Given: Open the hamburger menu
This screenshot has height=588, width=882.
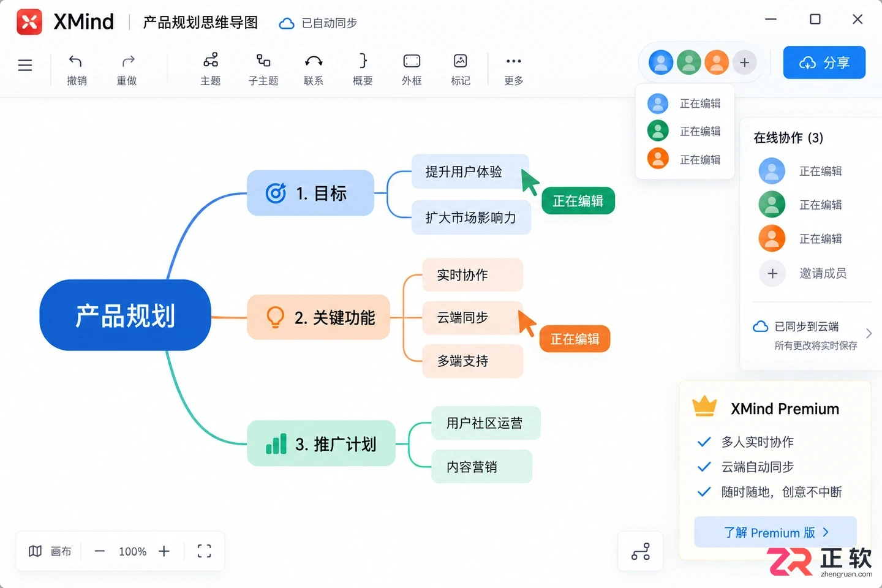Looking at the screenshot, I should tap(25, 65).
